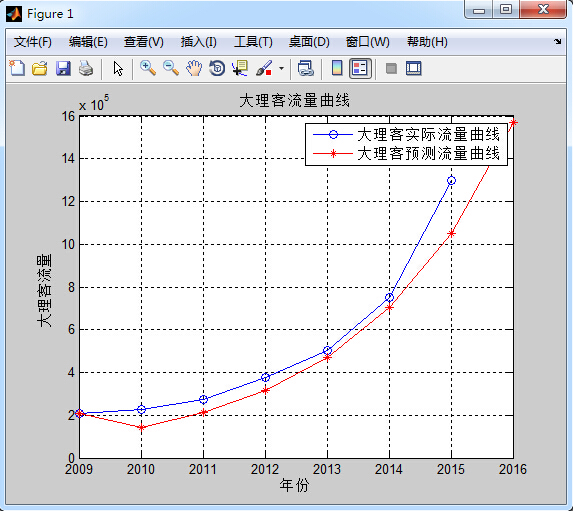Expand the brush color dropdown arrow
573x511 pixels.
(281, 68)
